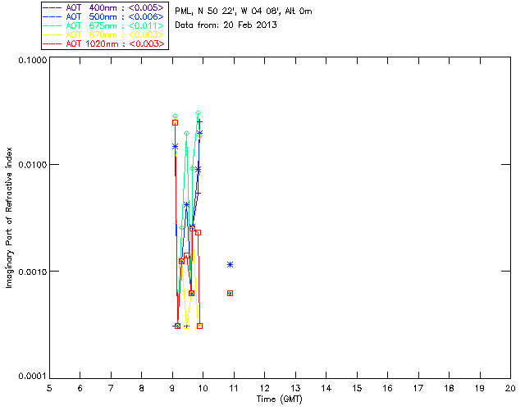Click the 'Time (GMT)' x-axis title
Image resolution: width=525 pixels, height=420 pixels.
pyautogui.click(x=280, y=399)
